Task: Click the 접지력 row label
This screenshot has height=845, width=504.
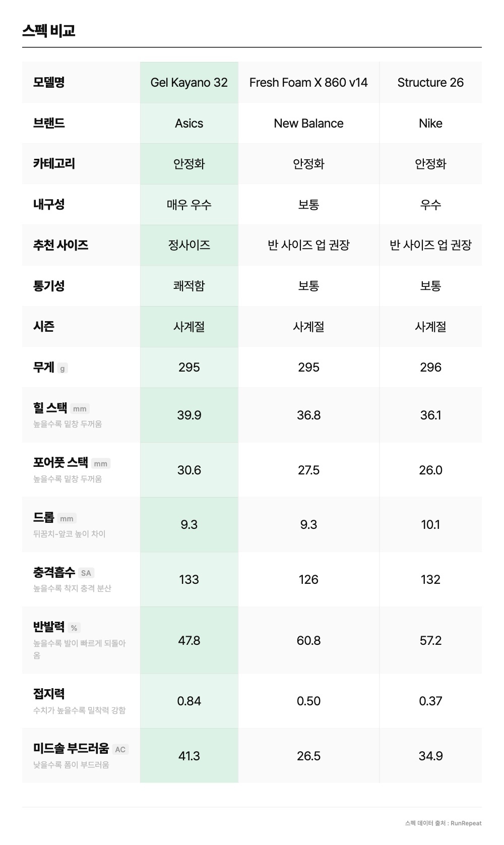Action: coord(49,694)
